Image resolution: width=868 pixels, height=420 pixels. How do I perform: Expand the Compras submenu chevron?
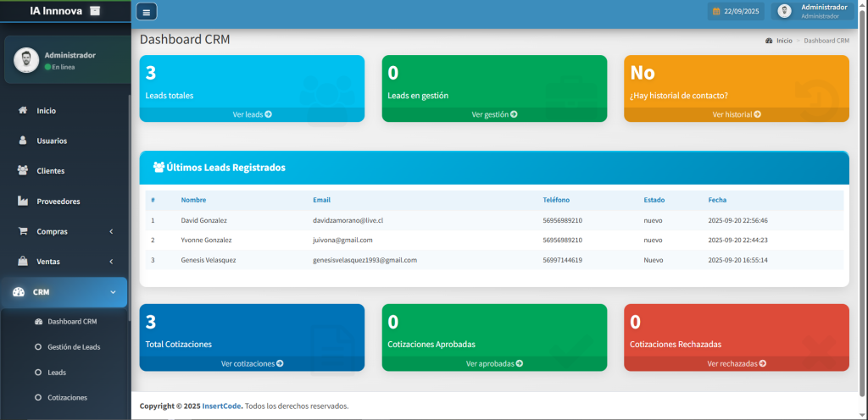pos(112,231)
